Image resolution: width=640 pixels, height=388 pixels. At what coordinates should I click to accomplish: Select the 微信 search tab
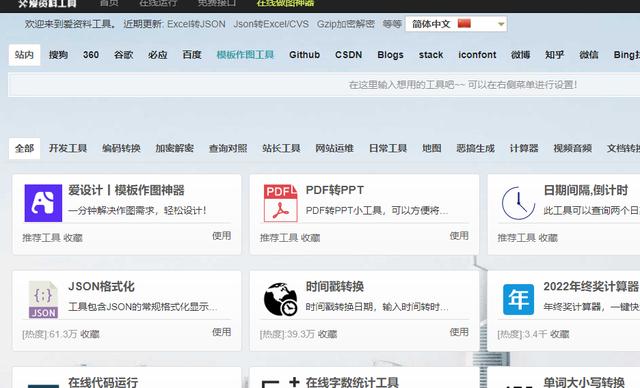click(x=589, y=55)
